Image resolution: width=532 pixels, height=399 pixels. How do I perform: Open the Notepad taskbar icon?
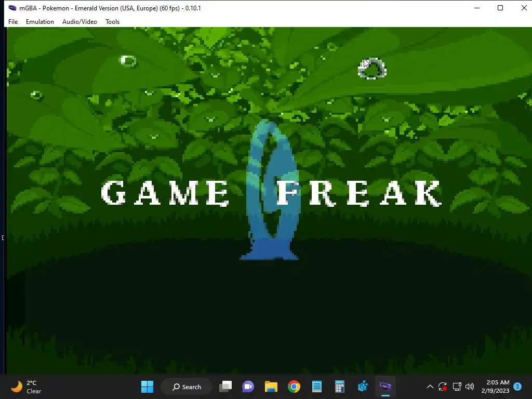pos(317,387)
